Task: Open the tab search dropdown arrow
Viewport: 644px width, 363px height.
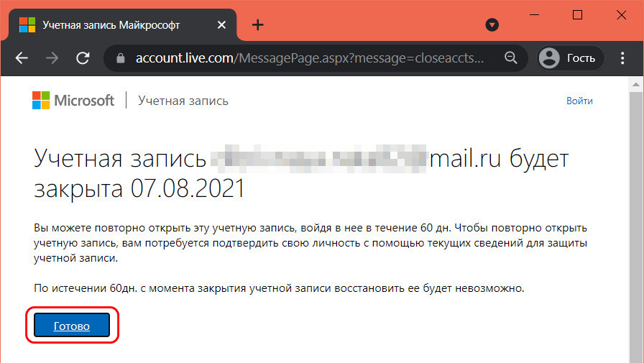Action: pyautogui.click(x=492, y=24)
